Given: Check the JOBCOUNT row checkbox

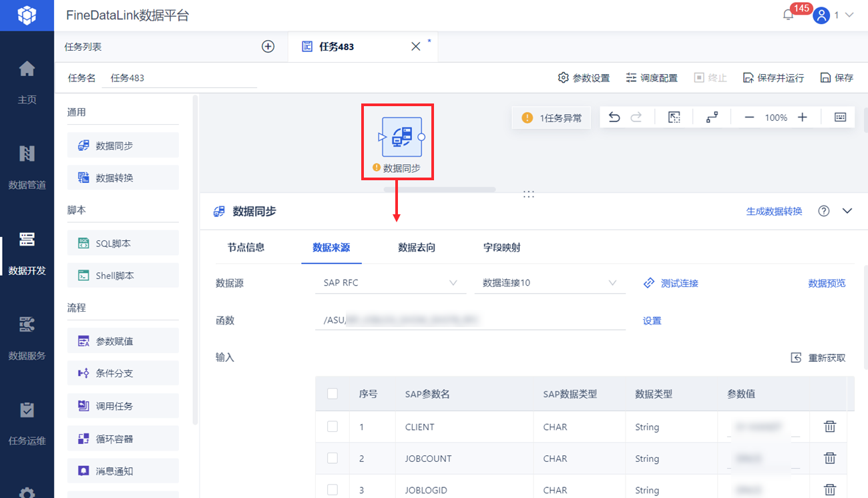Looking at the screenshot, I should (333, 458).
